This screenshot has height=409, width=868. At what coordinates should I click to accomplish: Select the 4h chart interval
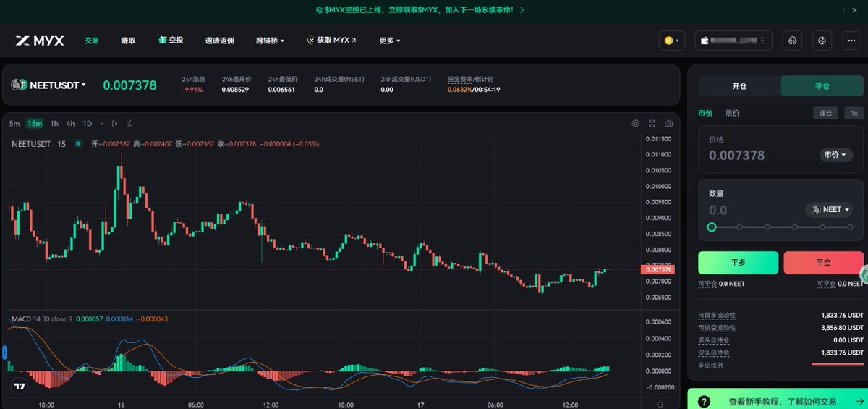coord(70,124)
